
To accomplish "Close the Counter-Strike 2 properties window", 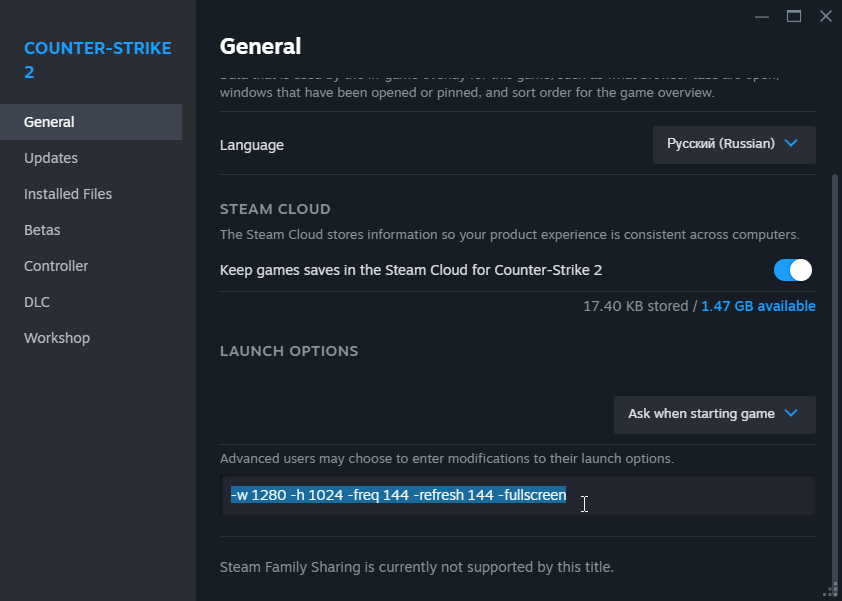I will (825, 16).
